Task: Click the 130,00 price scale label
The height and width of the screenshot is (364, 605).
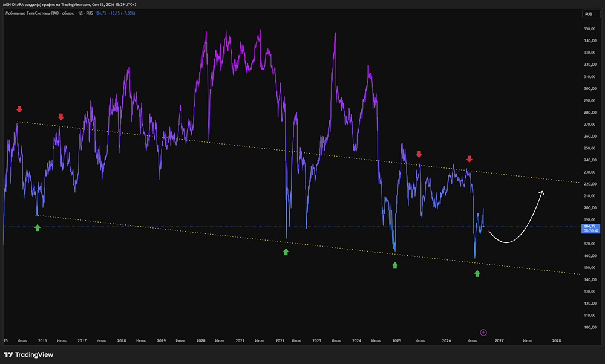Action: [x=590, y=291]
